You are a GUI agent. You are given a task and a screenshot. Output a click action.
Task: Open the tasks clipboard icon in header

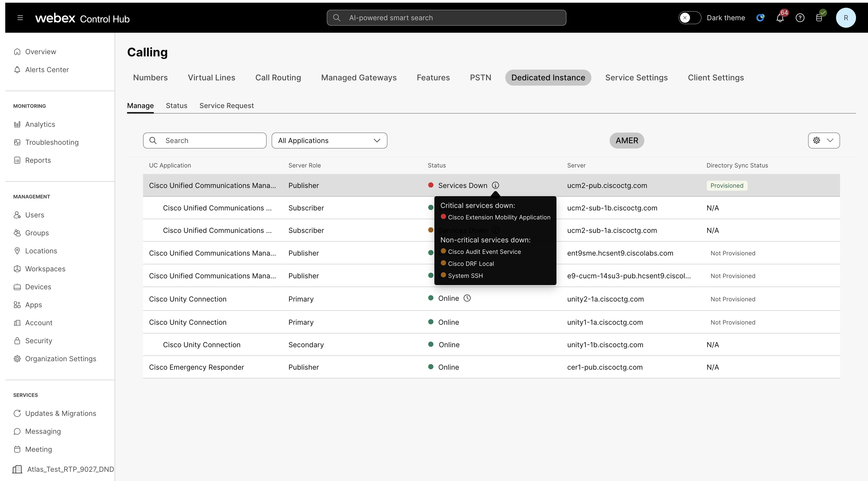(819, 18)
